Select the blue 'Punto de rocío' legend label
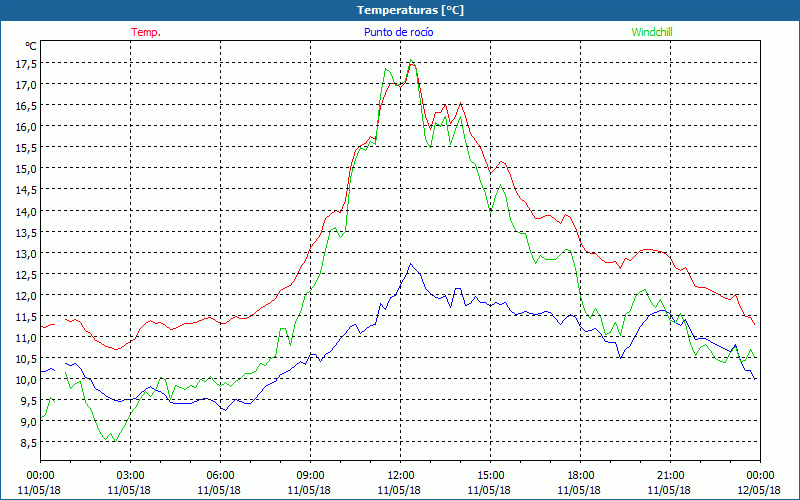The width and height of the screenshot is (800, 500). (398, 32)
